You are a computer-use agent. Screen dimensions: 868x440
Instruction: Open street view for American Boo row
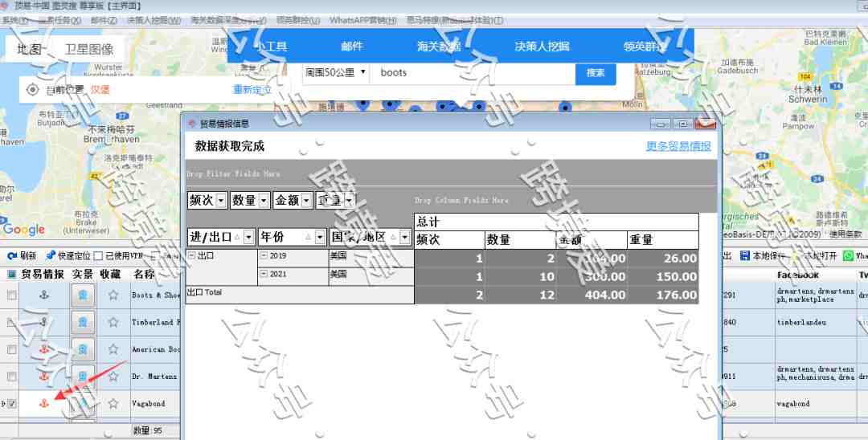83,349
